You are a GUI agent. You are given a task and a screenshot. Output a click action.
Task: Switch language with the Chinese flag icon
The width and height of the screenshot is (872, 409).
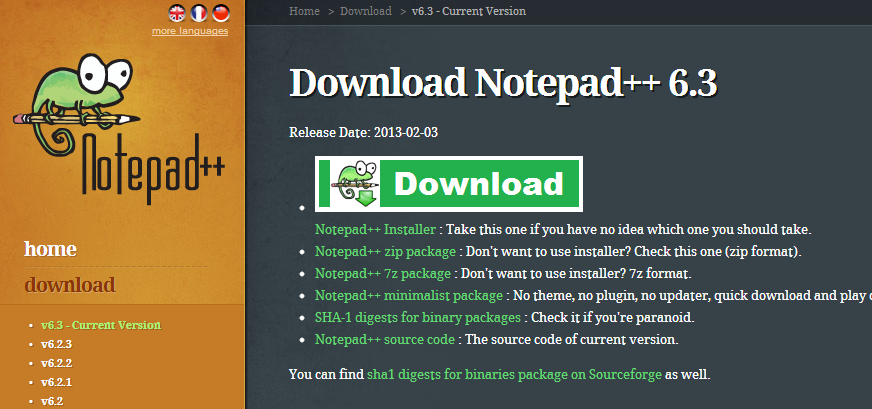[221, 12]
